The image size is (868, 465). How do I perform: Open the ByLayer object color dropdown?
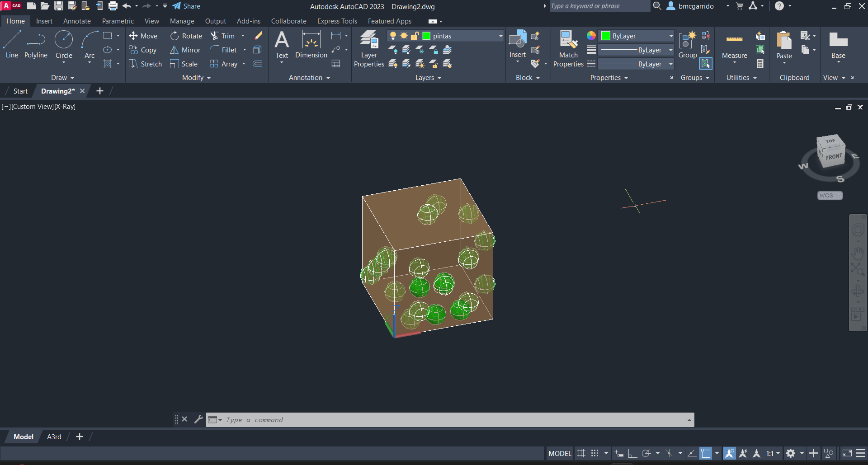(671, 36)
